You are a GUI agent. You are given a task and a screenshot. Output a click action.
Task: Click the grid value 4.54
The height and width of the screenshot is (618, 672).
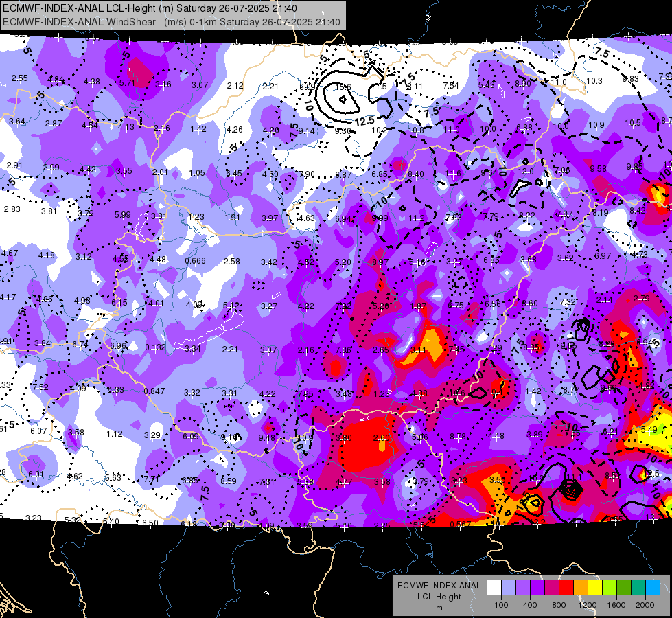point(90,126)
